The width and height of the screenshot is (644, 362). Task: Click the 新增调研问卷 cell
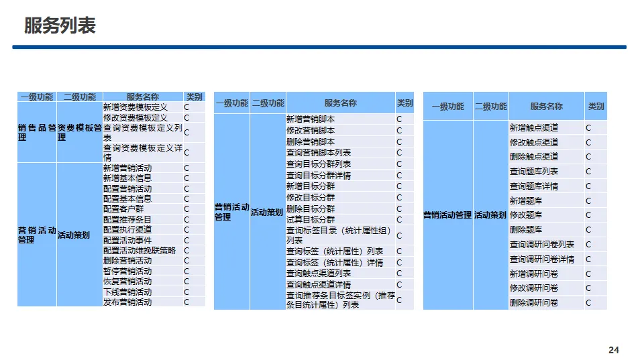click(546, 274)
